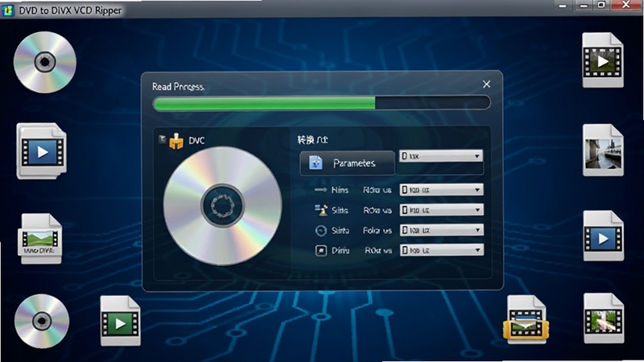Click the silver disc icon at top-left
Viewport: 644px width, 362px height.
pos(45,63)
